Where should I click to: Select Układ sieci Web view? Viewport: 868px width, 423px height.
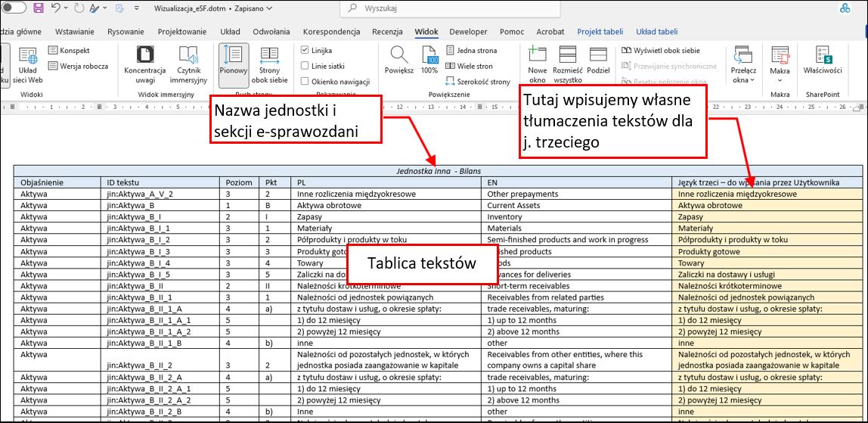pos(28,66)
